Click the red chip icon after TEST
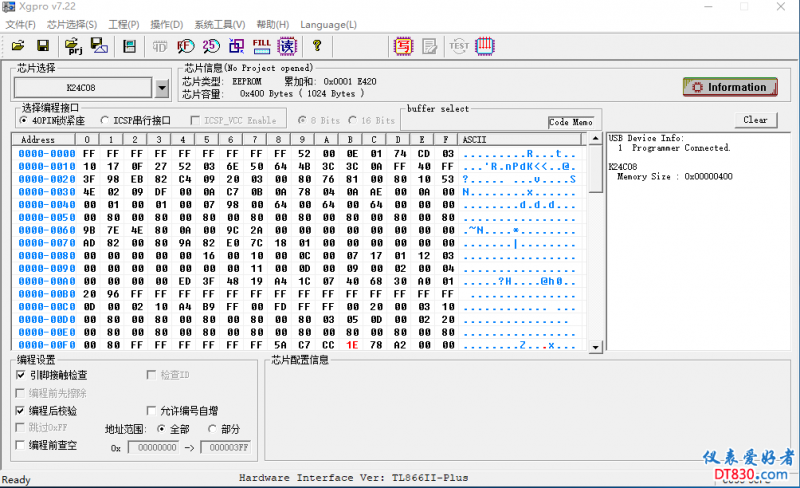 [485, 45]
